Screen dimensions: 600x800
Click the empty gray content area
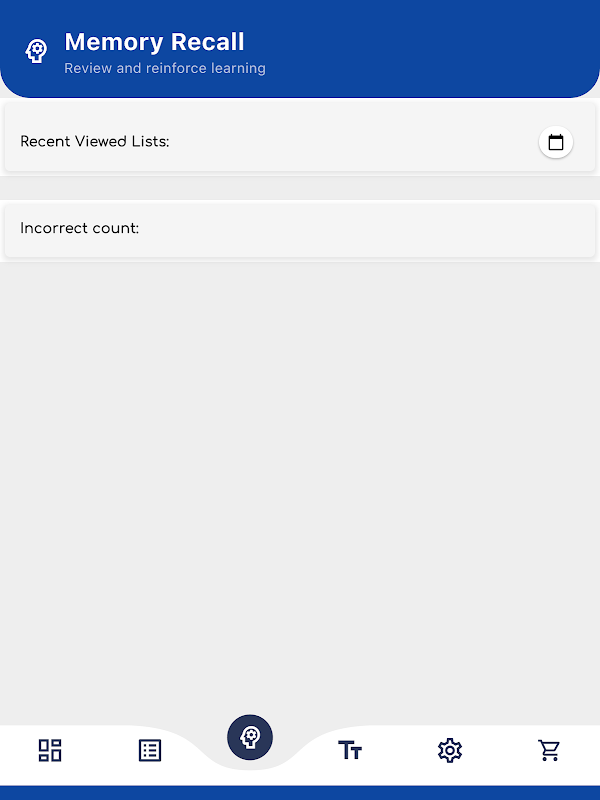300,485
